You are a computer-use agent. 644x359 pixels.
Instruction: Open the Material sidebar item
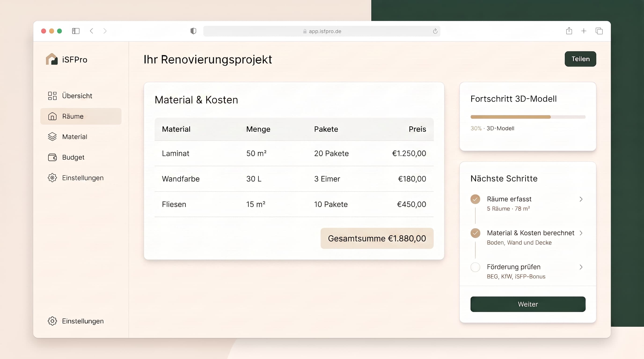click(81, 137)
